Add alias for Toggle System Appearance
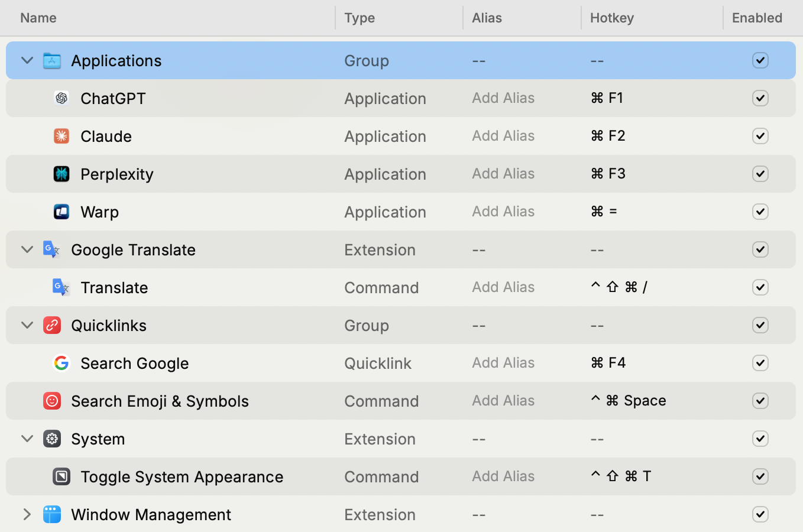Viewport: 803px width, 532px height. pyautogui.click(x=503, y=476)
